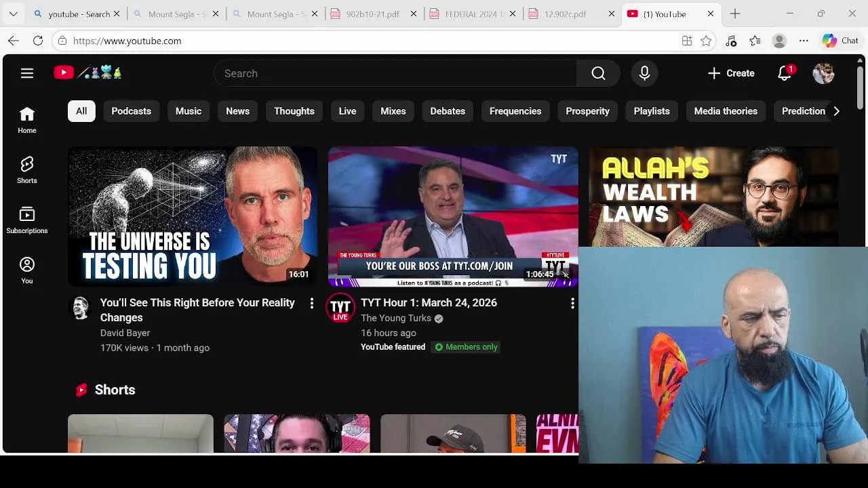868x488 pixels.
Task: Open The Young Turks channel link
Action: tap(396, 318)
